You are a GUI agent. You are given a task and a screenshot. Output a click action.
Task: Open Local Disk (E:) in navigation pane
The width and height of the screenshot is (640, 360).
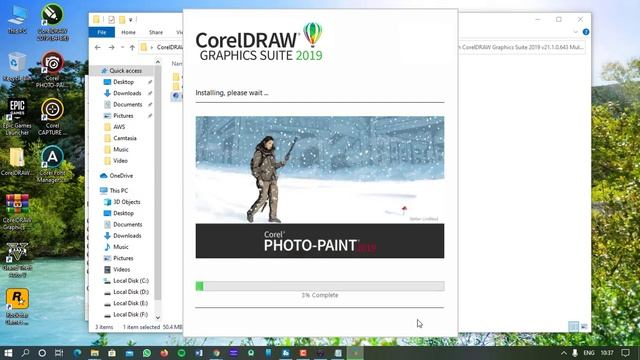coord(131,303)
